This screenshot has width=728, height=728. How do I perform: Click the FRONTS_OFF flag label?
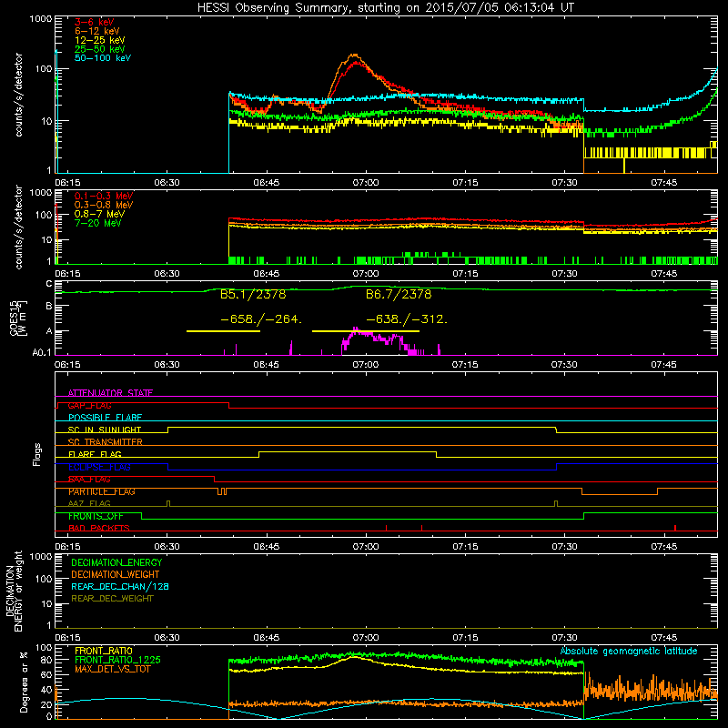pos(96,516)
